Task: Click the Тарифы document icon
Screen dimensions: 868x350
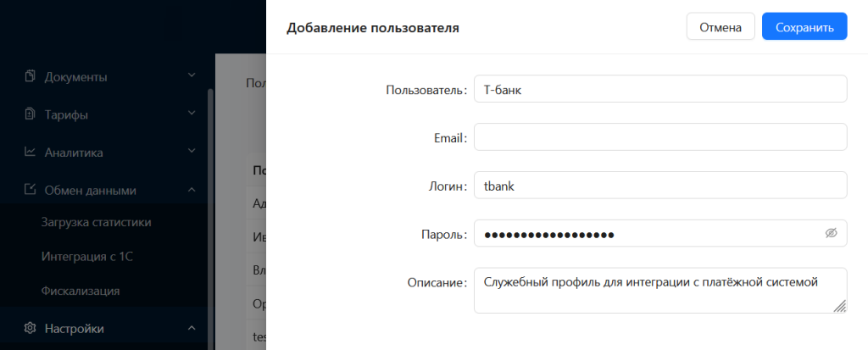Action: click(x=31, y=114)
